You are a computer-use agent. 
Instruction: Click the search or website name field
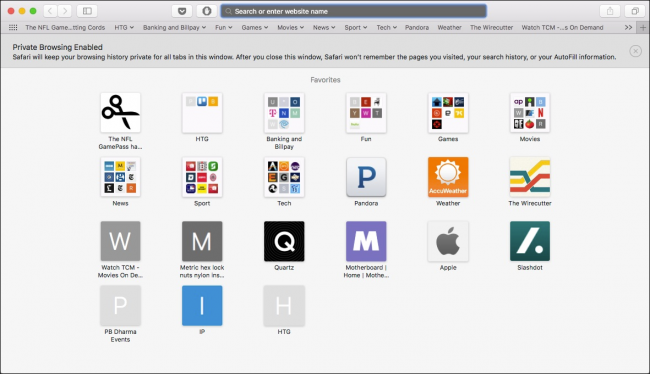pyautogui.click(x=354, y=11)
